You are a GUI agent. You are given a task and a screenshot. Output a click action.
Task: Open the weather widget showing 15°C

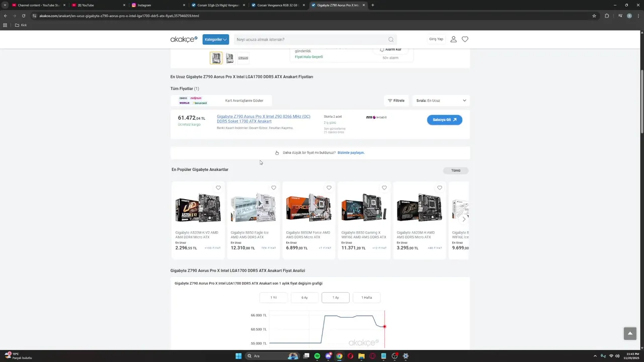18,356
